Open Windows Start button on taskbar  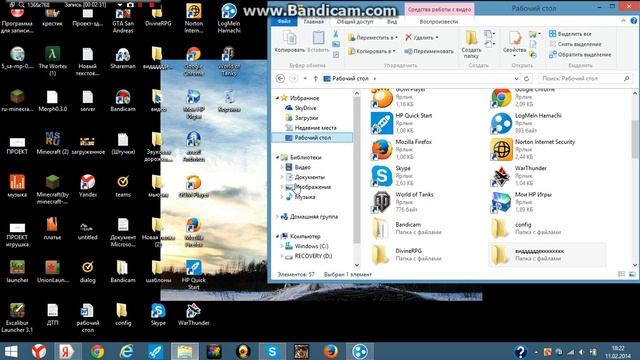coord(11,351)
